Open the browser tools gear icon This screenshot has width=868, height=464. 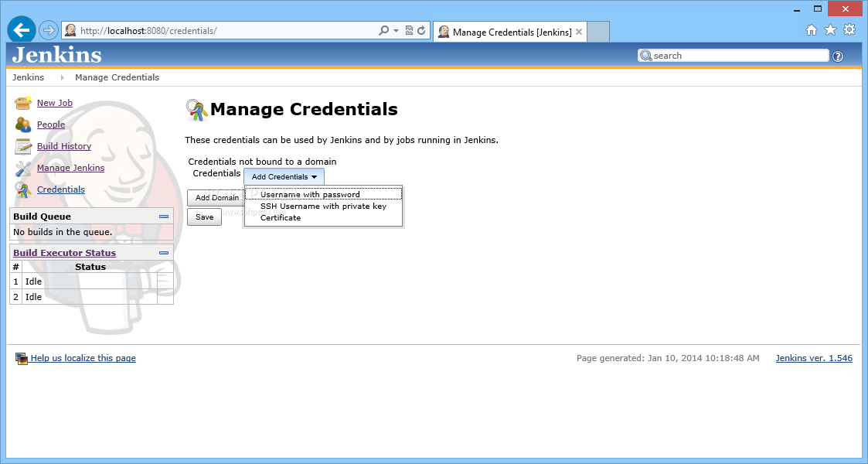tap(849, 30)
